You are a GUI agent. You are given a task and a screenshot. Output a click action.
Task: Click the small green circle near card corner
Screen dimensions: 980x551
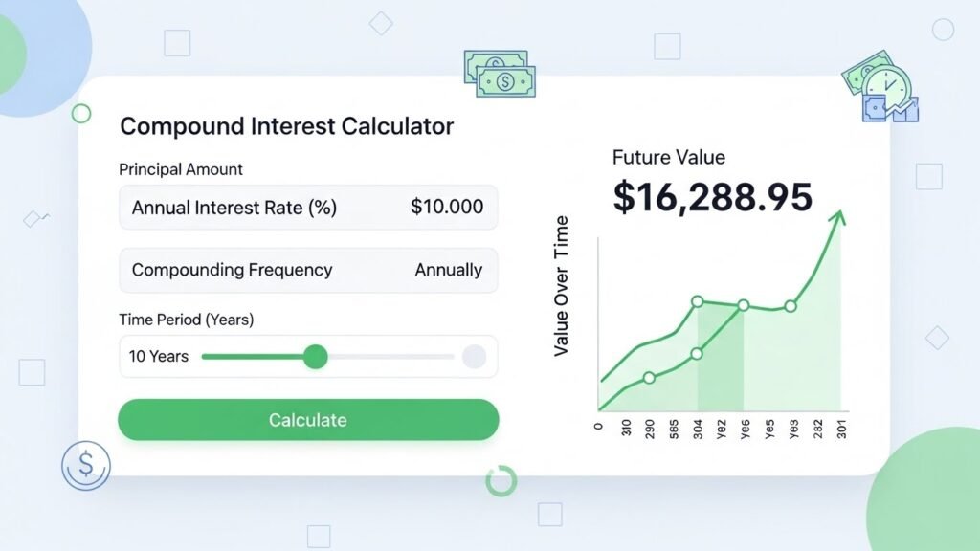coord(81,114)
